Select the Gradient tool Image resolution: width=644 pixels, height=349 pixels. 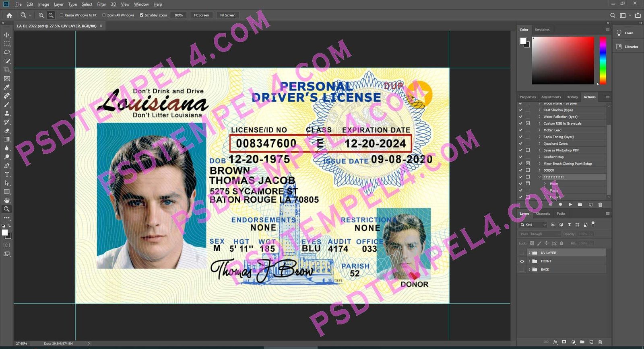(7, 140)
